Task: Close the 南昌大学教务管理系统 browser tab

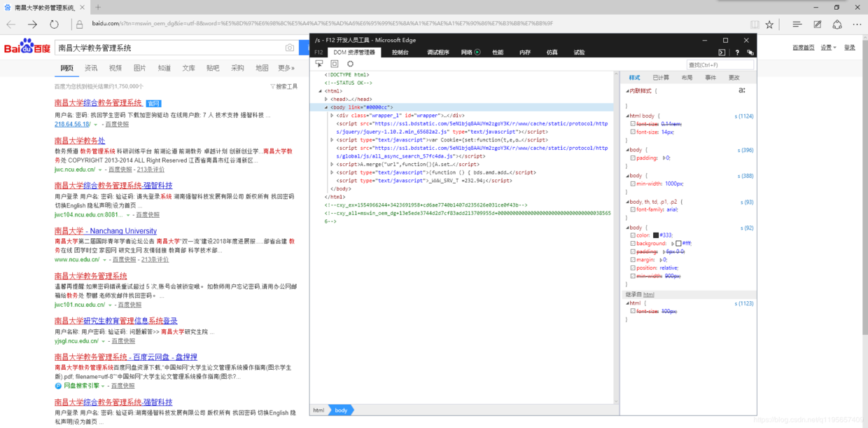Action: [83, 6]
